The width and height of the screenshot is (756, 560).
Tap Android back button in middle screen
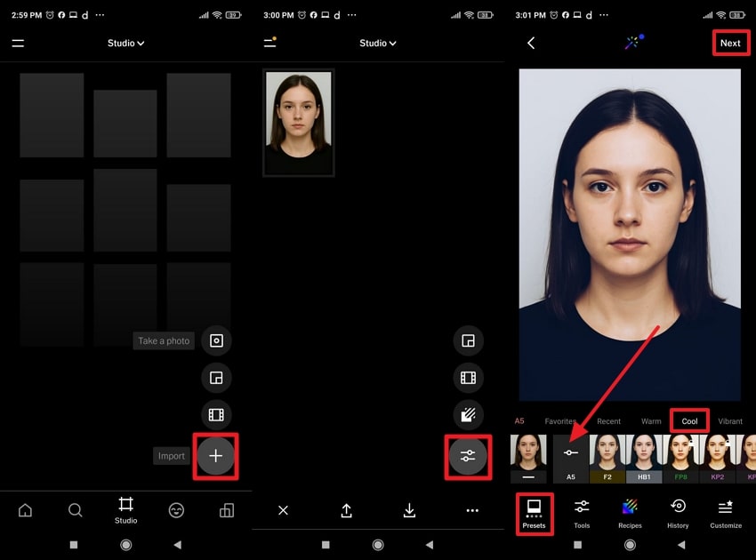(430, 545)
